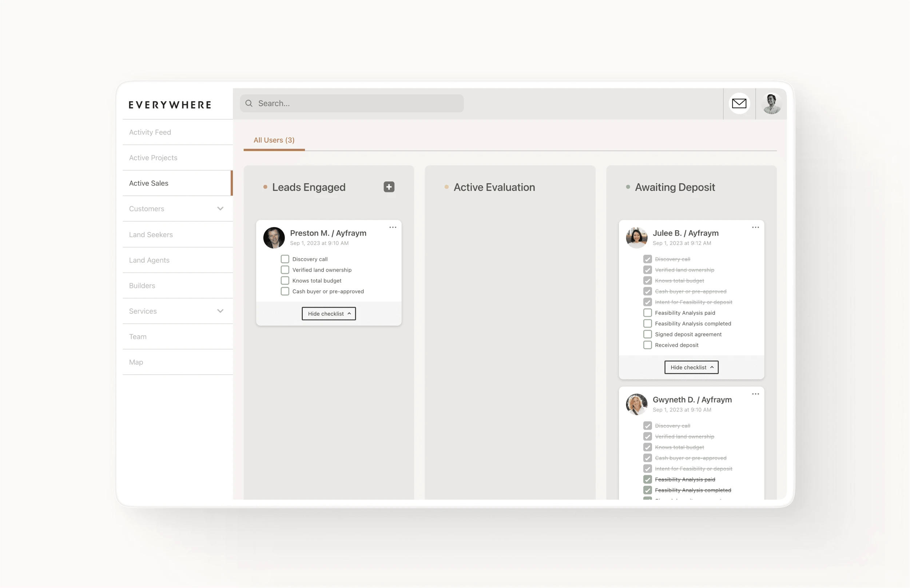910x588 pixels.
Task: Collapse Preston's checklist with Hide checklist
Action: pyautogui.click(x=329, y=314)
